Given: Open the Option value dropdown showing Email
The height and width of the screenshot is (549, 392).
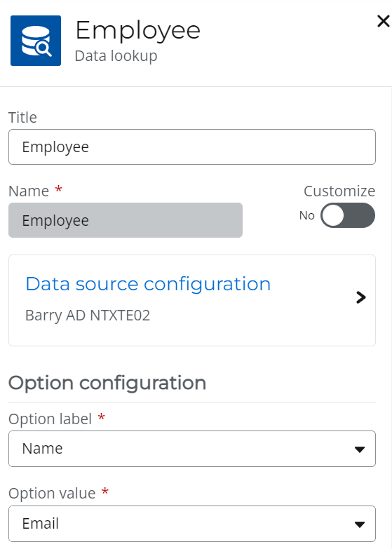Looking at the screenshot, I should pos(192,524).
